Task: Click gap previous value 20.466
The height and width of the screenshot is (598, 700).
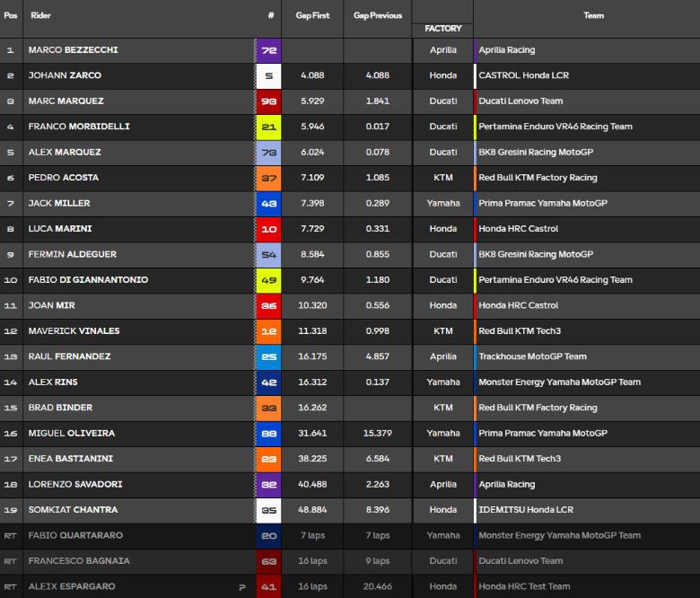Action: pos(378,586)
